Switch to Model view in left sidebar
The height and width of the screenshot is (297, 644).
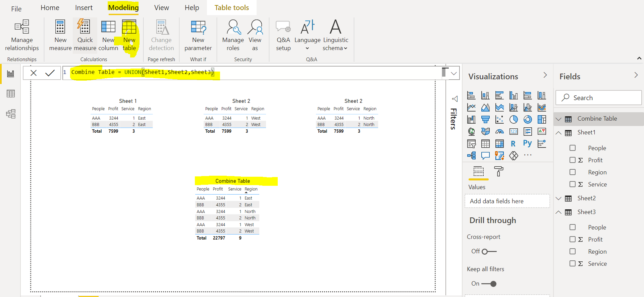point(11,114)
